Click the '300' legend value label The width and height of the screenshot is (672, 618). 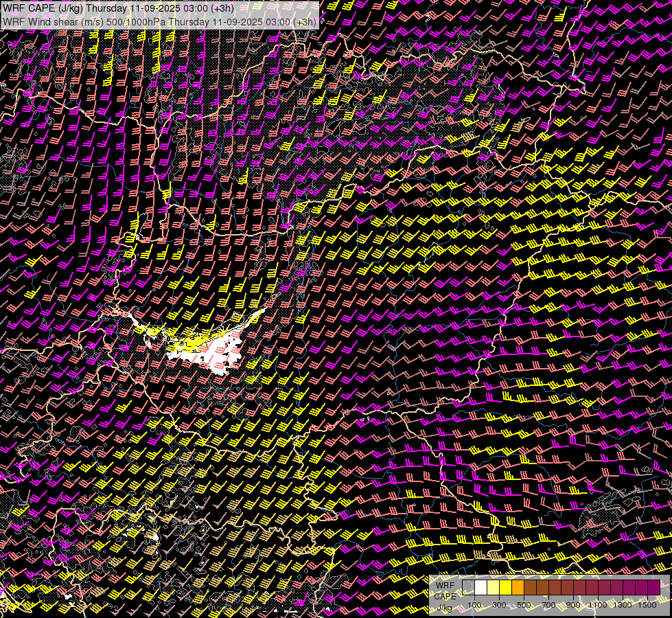click(499, 605)
